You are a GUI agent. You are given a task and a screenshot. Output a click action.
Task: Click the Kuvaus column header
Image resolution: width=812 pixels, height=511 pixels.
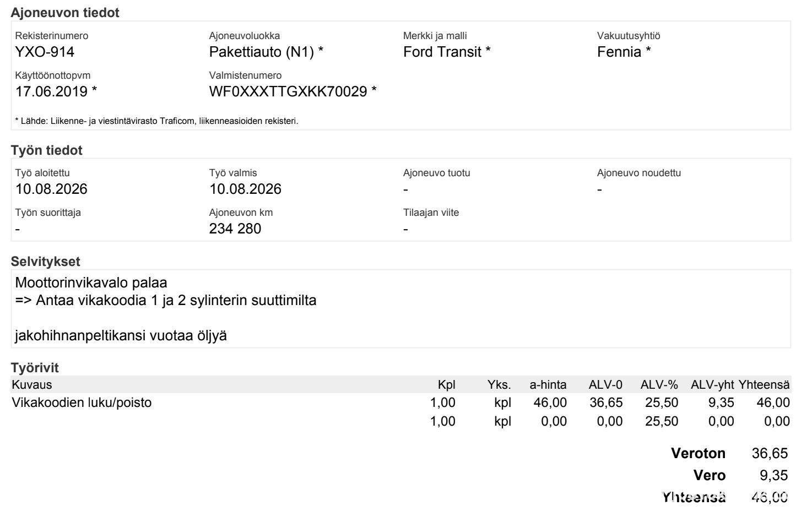32,385
